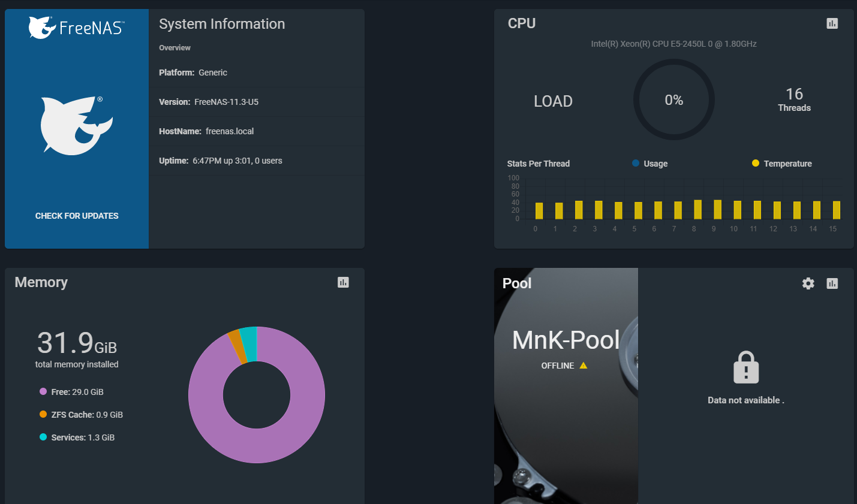Viewport: 857px width, 504px height.
Task: Click the 16 Threads count
Action: click(794, 99)
